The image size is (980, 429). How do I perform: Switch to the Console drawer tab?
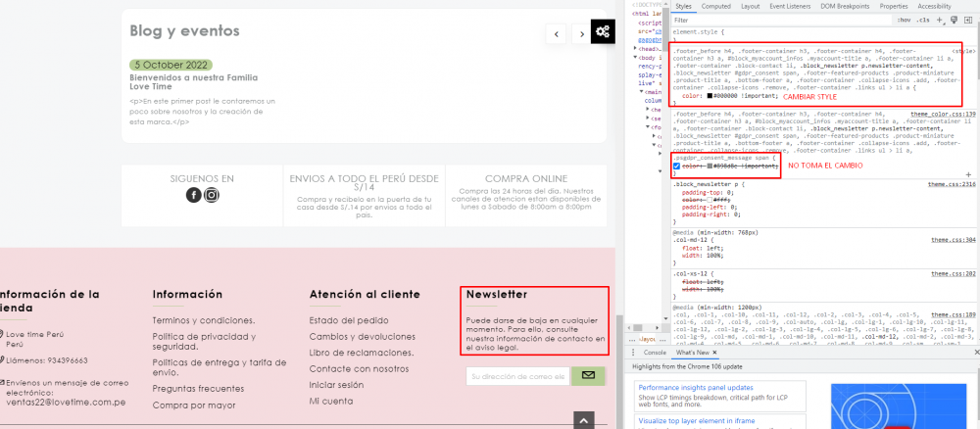coord(655,353)
